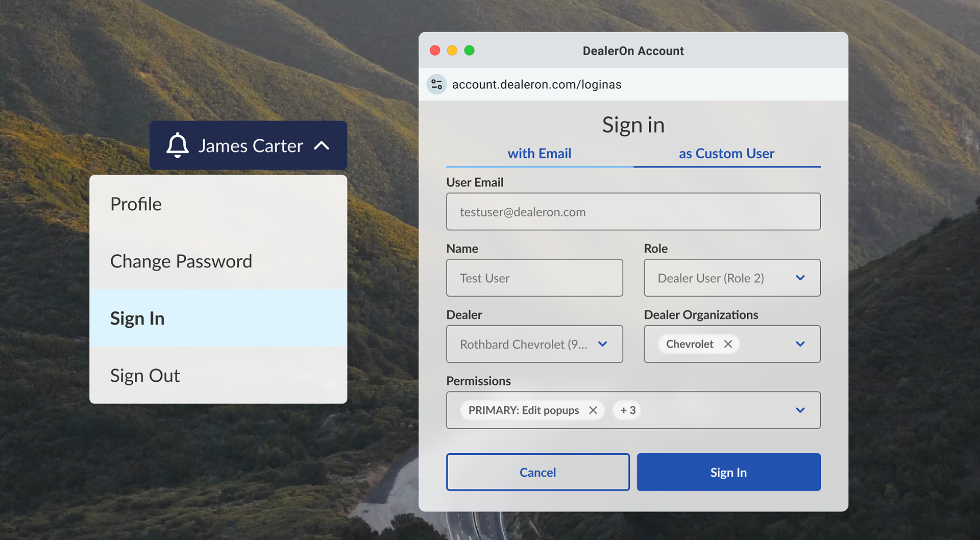
Task: Switch to the as Custom User tab
Action: point(727,154)
